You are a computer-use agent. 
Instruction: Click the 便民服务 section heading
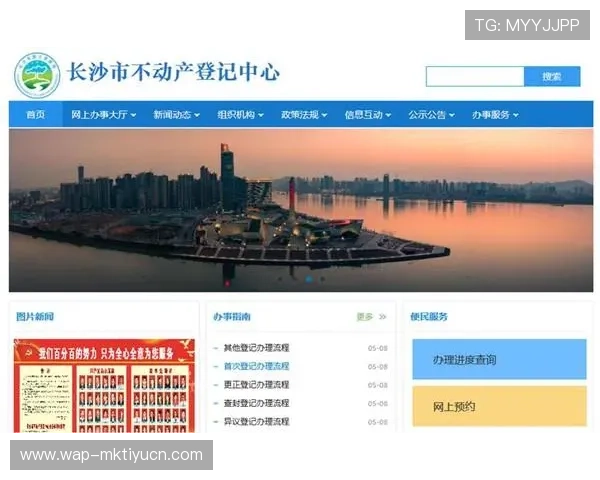pyautogui.click(x=429, y=317)
